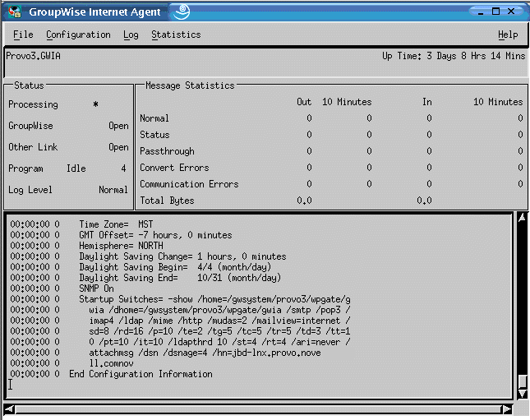Viewport: 530px width, 420px height.
Task: Click the GroupWise status label
Action: [30, 126]
